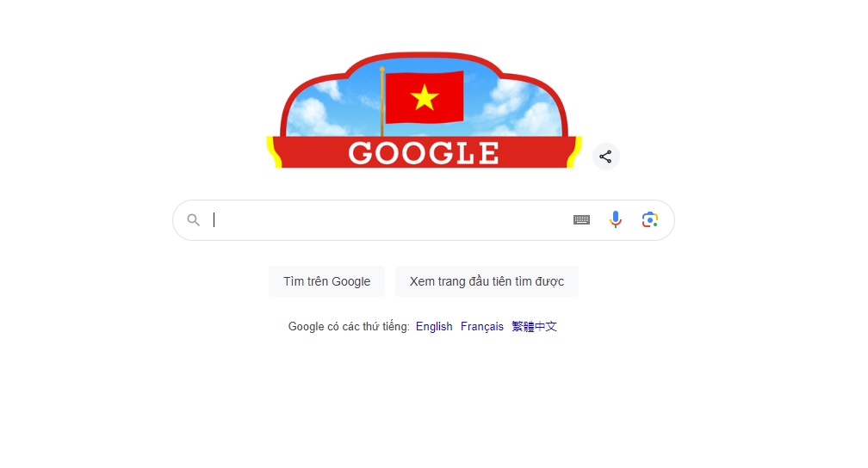Image resolution: width=868 pixels, height=468 pixels.
Task: Start voice search with the microphone icon
Action: point(615,219)
